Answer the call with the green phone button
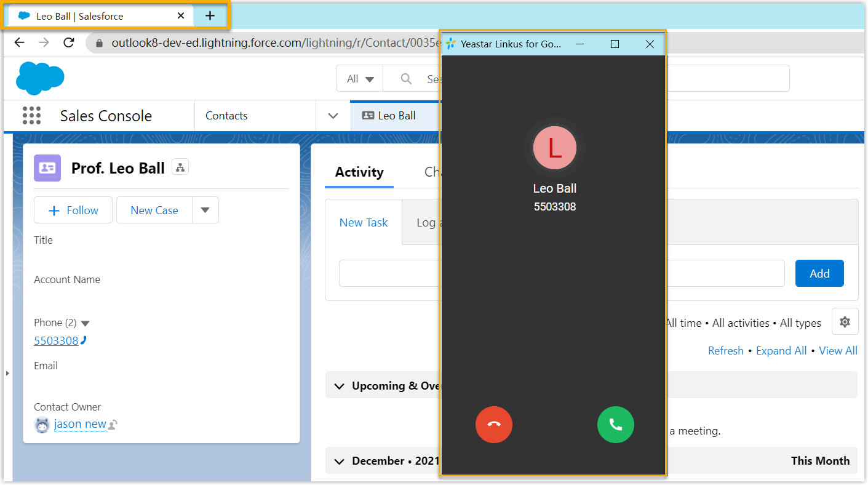The height and width of the screenshot is (485, 868). (615, 425)
